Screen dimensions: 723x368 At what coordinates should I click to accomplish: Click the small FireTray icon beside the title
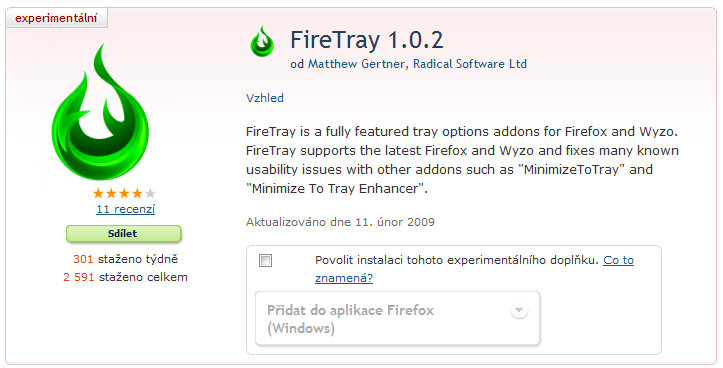click(x=262, y=42)
